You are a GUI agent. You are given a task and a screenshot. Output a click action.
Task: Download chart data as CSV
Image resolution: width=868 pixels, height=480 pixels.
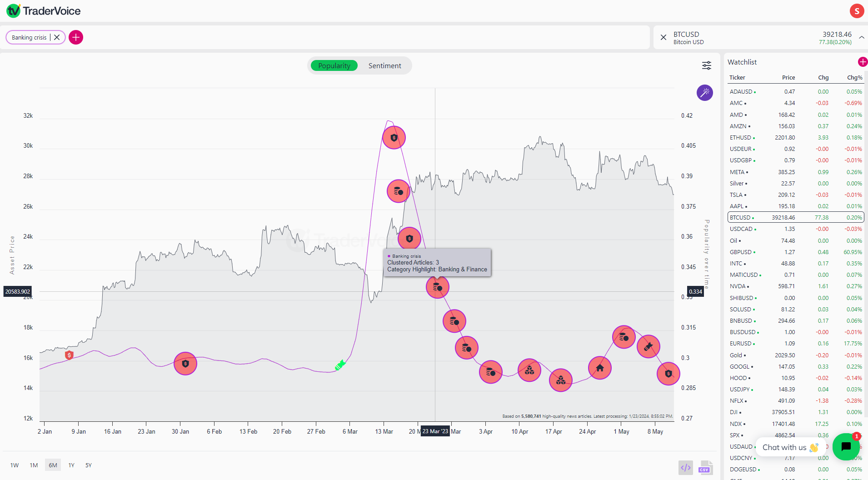[705, 467]
